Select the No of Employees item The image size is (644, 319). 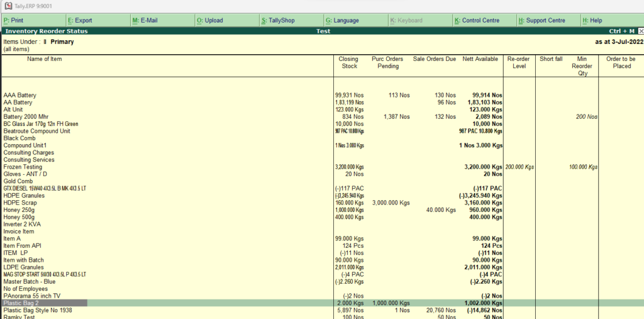25,289
